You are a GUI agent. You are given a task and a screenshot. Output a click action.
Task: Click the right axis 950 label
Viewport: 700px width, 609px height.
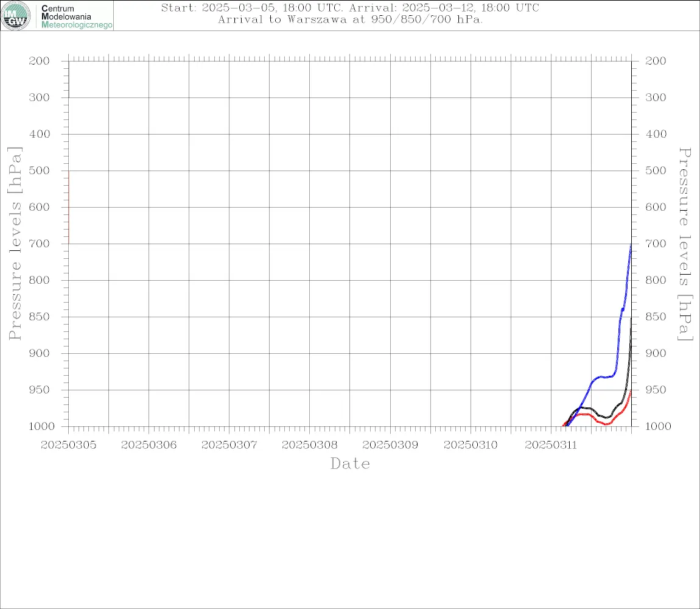(656, 390)
